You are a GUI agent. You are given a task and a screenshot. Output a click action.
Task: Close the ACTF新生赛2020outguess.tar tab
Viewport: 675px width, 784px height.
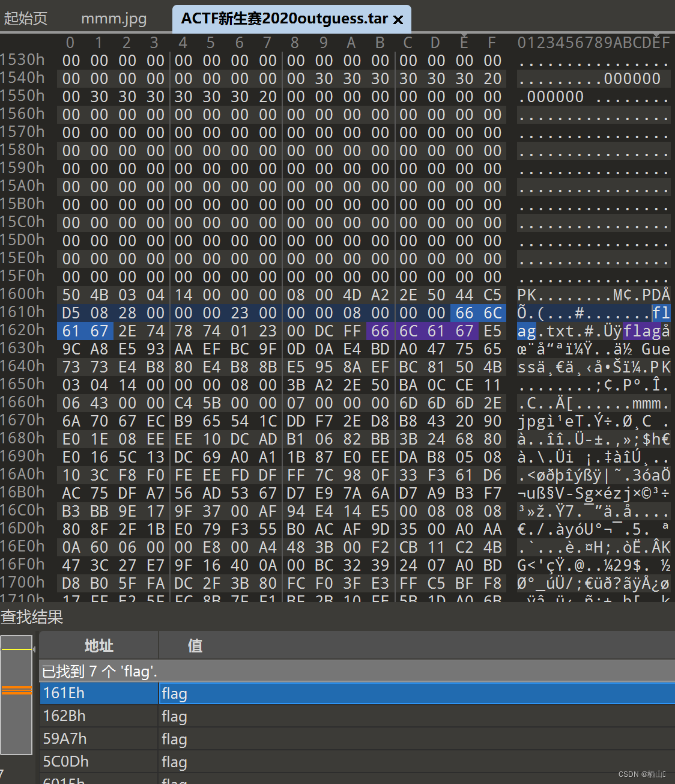(x=398, y=19)
